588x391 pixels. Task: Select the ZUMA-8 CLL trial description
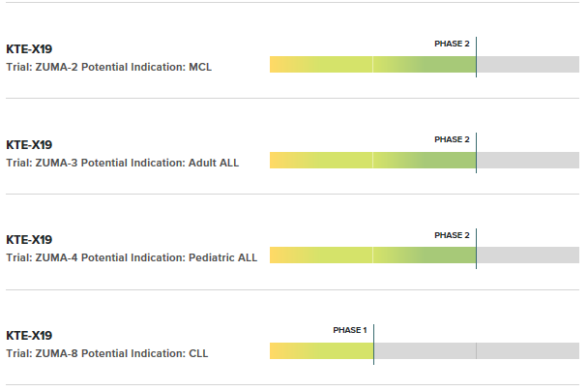(107, 353)
